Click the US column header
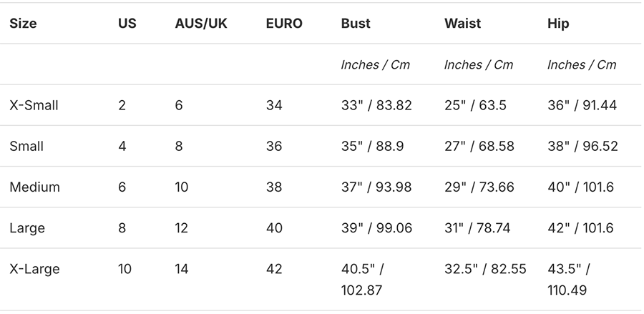This screenshot has height=314, width=644. tap(127, 24)
